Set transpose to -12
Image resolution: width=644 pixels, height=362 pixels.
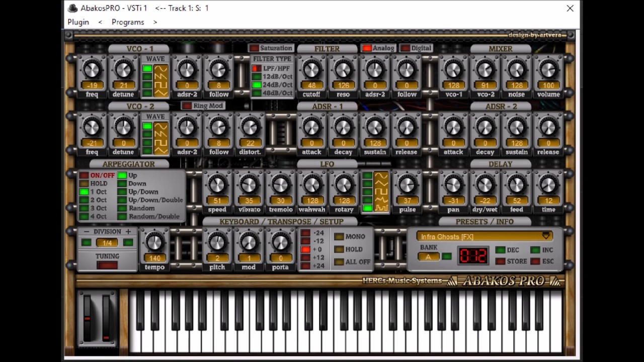coord(305,241)
